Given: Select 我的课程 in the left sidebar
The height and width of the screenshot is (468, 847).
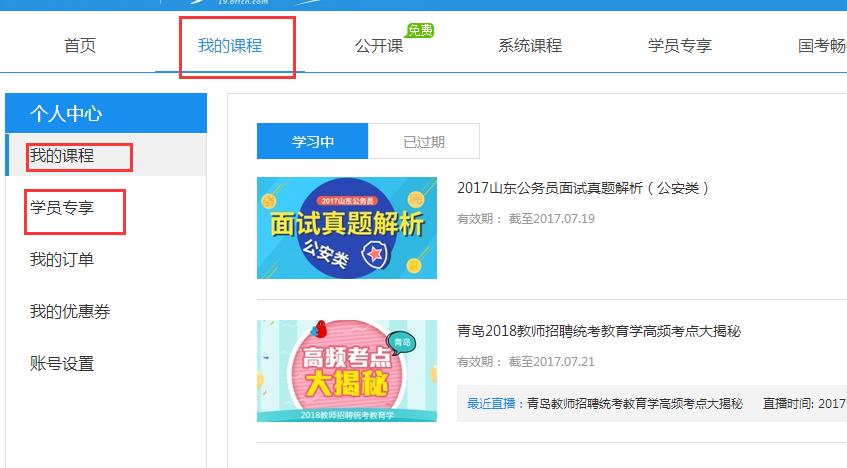Looking at the screenshot, I should (62, 156).
